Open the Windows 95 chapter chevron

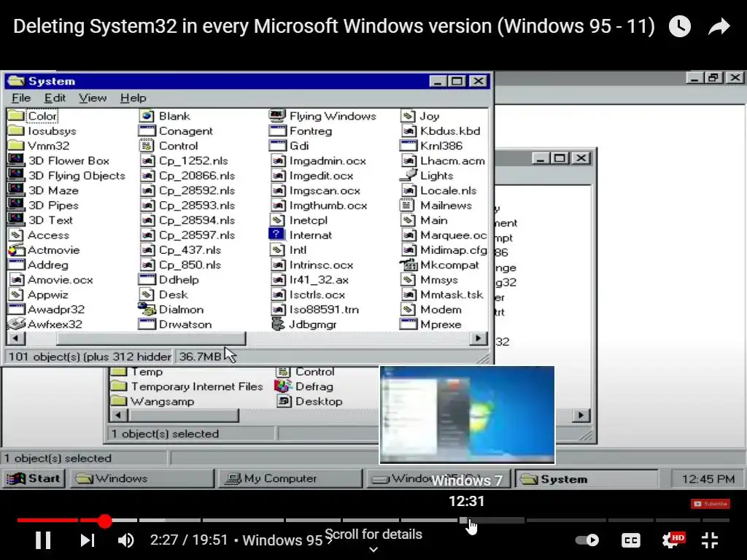click(329, 540)
